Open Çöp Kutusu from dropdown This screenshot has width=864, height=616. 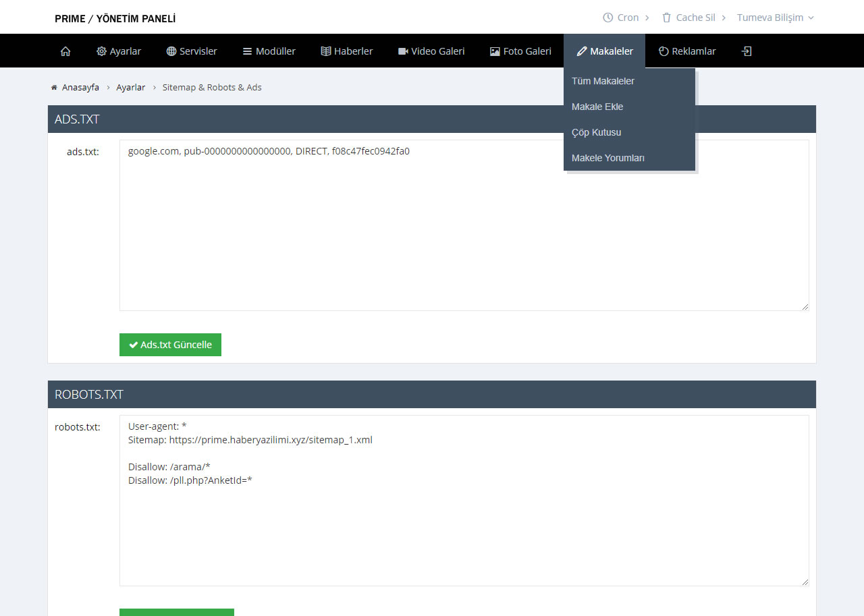tap(629, 132)
